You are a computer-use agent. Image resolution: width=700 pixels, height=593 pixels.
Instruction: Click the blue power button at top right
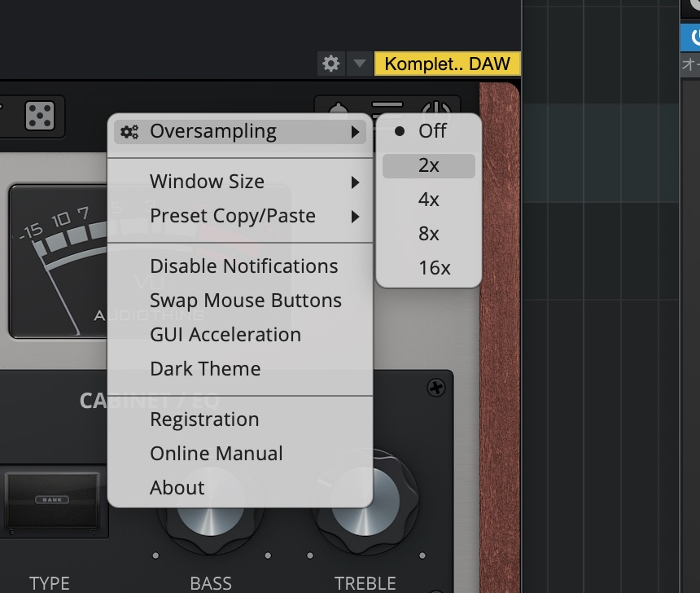(x=693, y=37)
